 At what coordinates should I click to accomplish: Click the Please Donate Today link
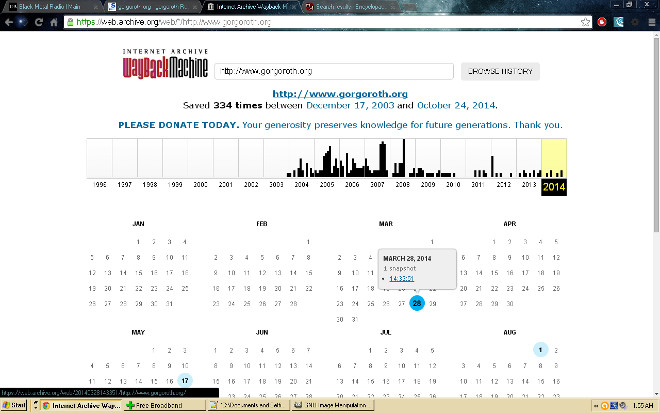(178, 125)
